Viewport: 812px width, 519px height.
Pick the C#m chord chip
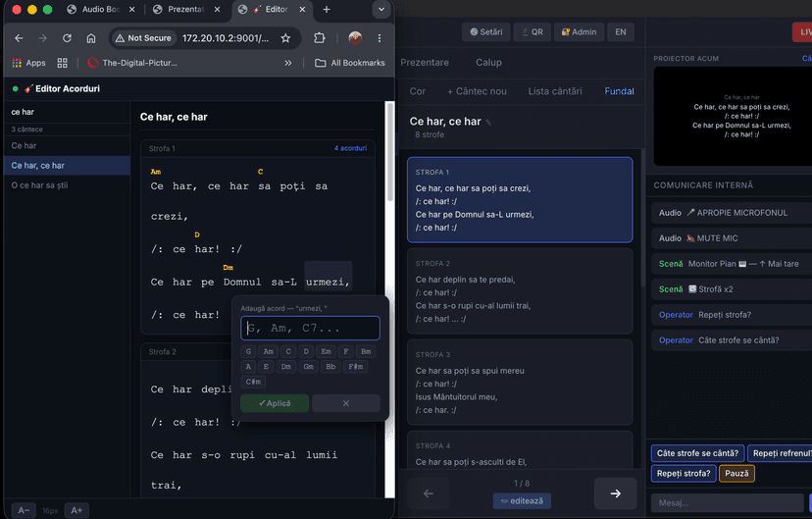tap(253, 382)
